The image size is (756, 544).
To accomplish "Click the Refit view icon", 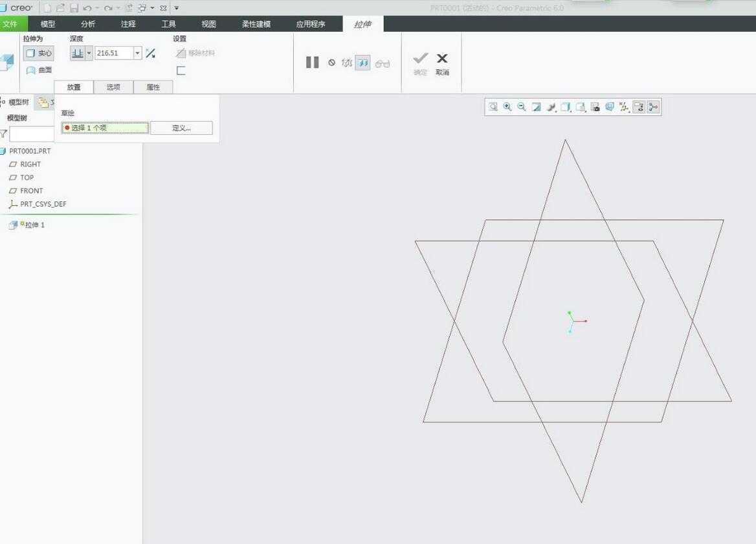I will (493, 107).
